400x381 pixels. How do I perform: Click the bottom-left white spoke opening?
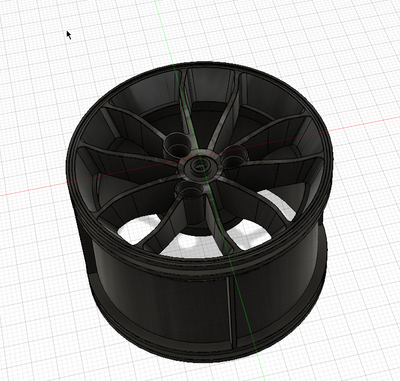pyautogui.click(x=138, y=229)
